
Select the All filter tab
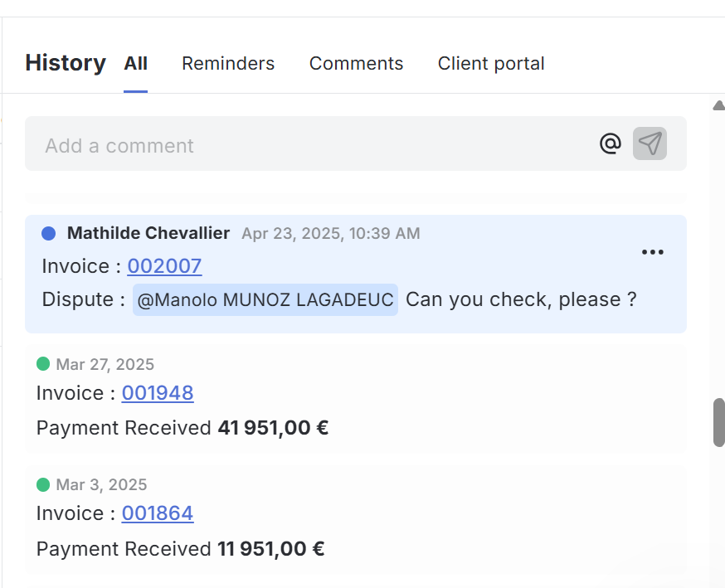[136, 63]
